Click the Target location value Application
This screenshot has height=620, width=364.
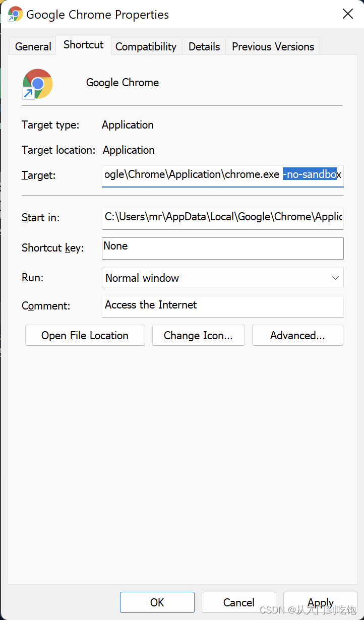coord(129,150)
